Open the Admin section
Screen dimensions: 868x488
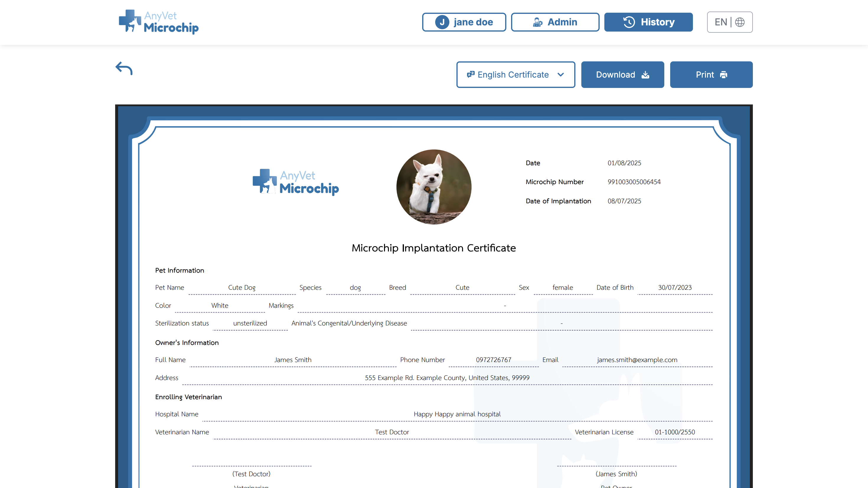point(555,22)
